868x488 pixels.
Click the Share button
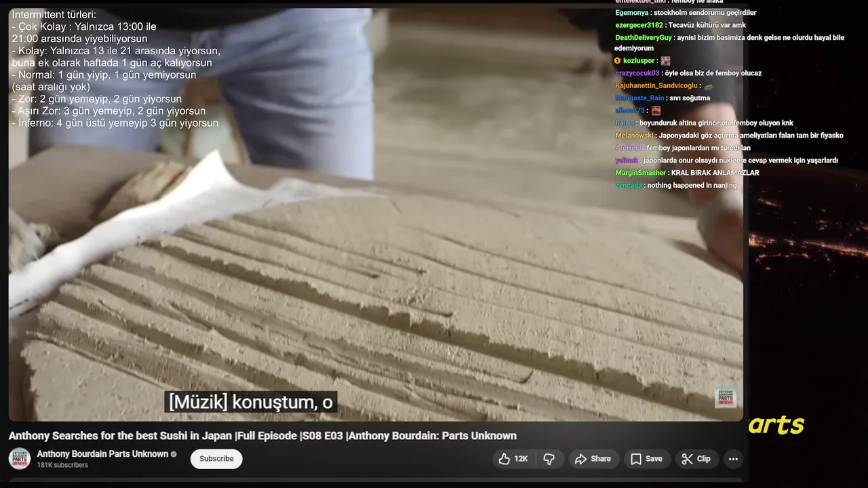tap(593, 459)
